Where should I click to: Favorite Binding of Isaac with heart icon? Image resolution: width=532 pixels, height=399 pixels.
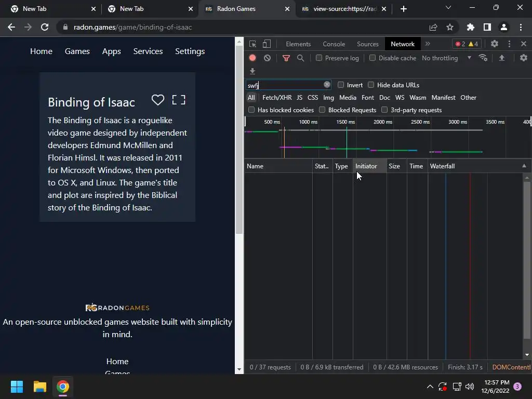[x=158, y=100]
